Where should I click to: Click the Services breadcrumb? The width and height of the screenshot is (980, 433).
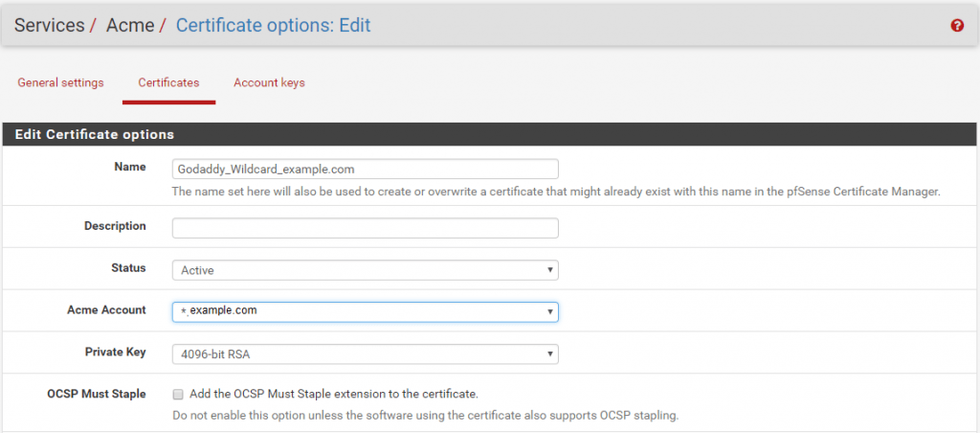(x=49, y=26)
